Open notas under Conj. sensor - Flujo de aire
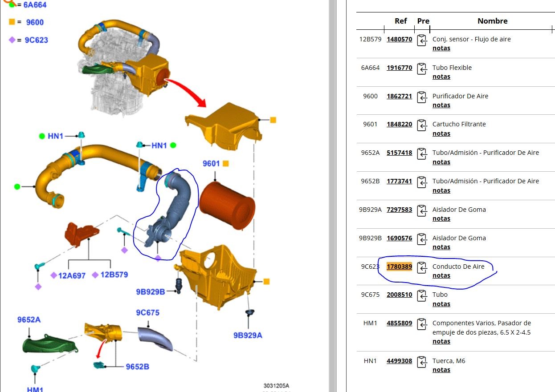The height and width of the screenshot is (392, 555). pos(441,48)
